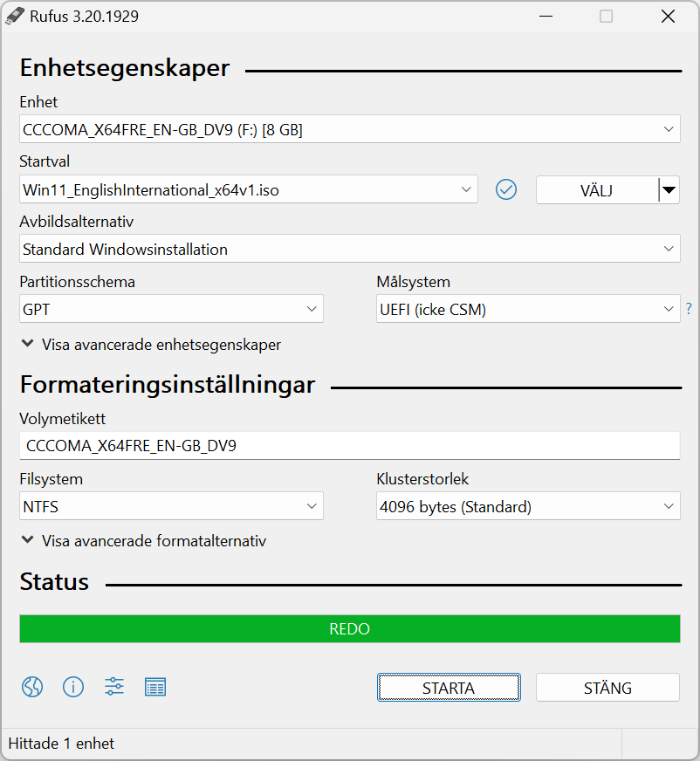Screen dimensions: 700x761
Task: Expand Visa avancerade formatalternativ
Action: (144, 541)
